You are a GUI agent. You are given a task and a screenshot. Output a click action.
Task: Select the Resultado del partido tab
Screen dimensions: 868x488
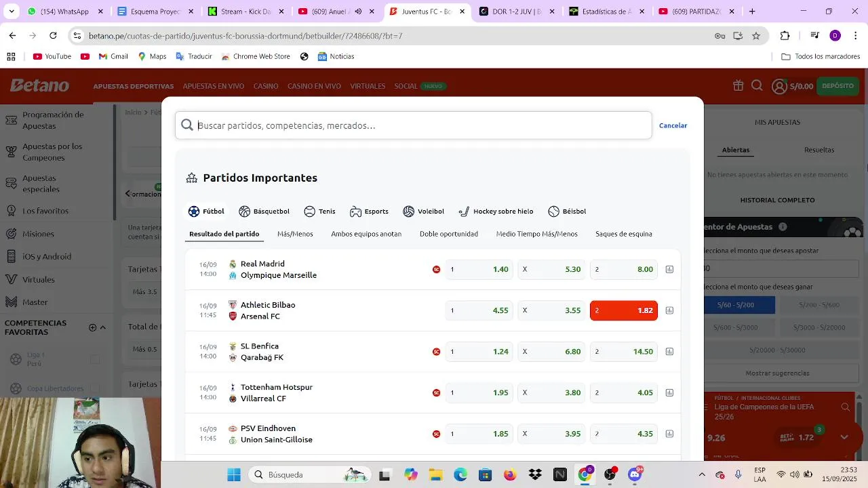tap(224, 234)
